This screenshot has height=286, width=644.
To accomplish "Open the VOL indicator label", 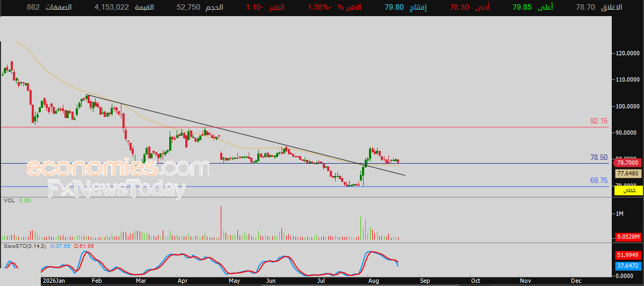I will (9, 200).
